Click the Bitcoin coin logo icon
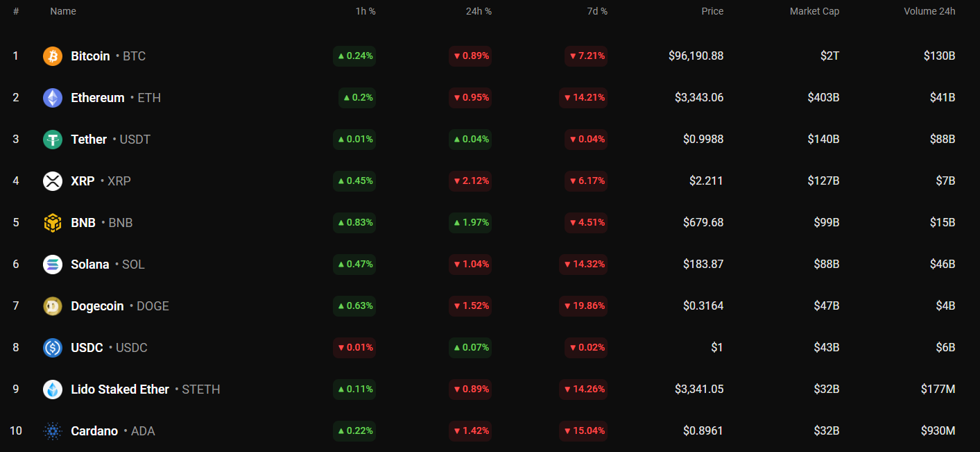Screen dimensions: 980x452 tap(53, 56)
